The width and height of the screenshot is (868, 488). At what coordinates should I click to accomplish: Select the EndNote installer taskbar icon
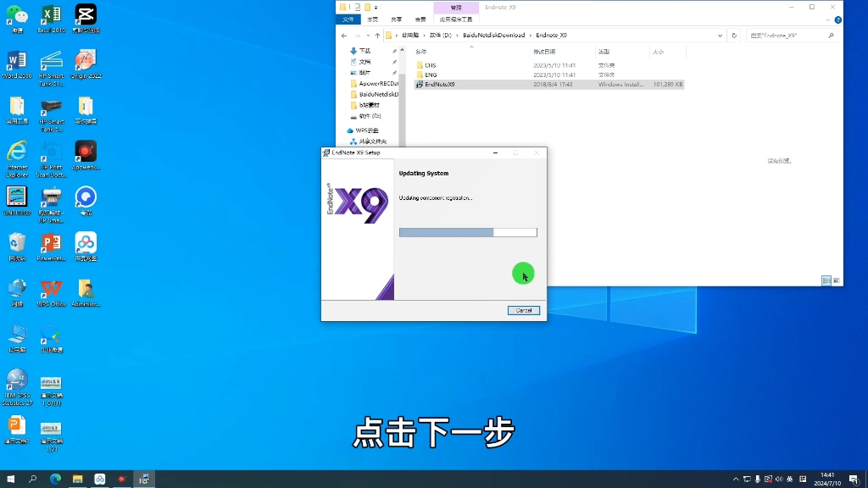[x=144, y=480]
